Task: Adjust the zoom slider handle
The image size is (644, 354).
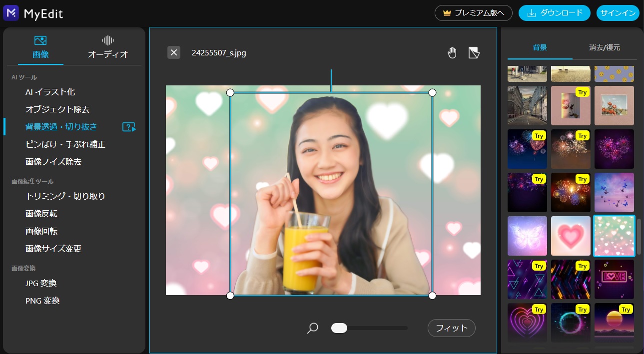Action: click(339, 328)
